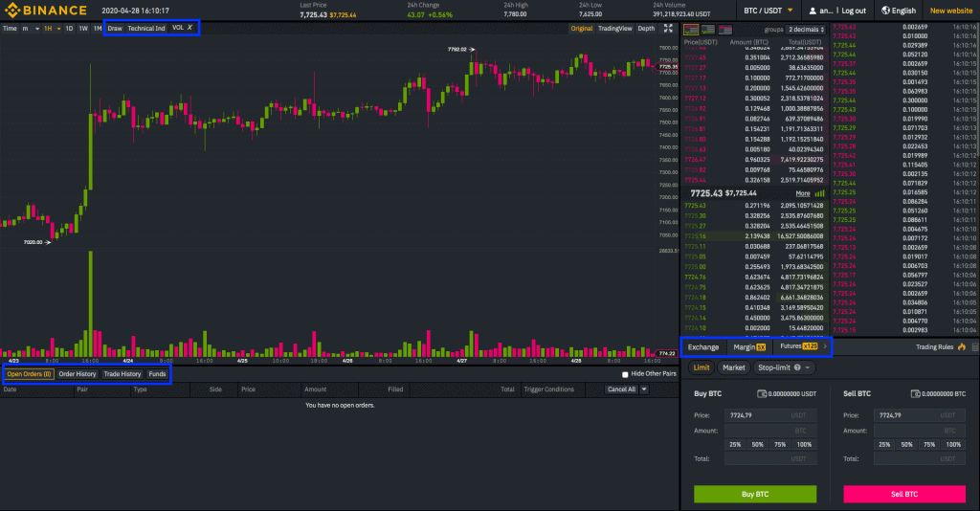Select English language option
This screenshot has width=980, height=511.
[x=903, y=11]
